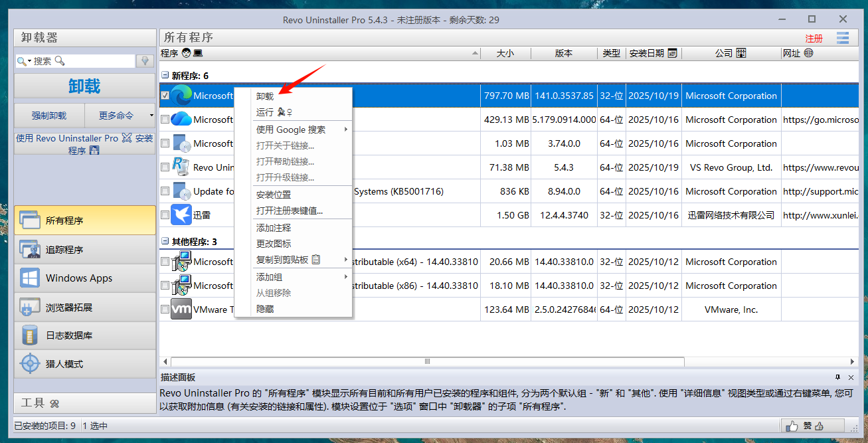The width and height of the screenshot is (868, 443).
Task: Click the pin icon on the description panel
Action: (x=837, y=377)
